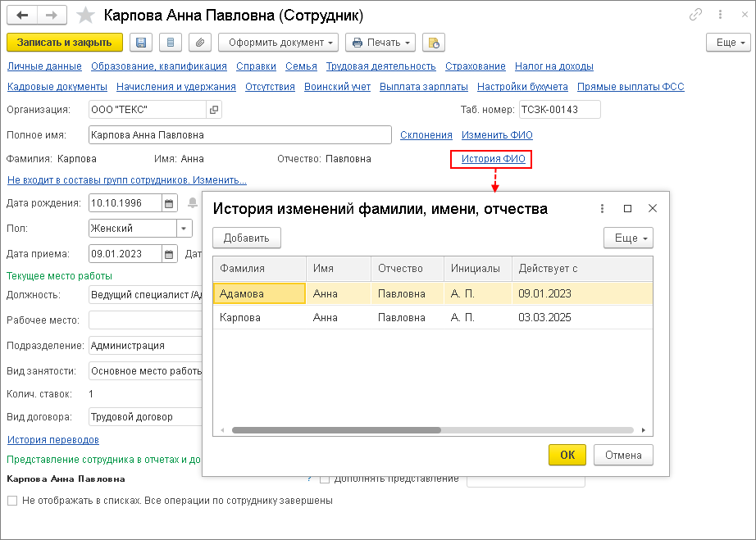Close the name history dialog

tap(653, 208)
